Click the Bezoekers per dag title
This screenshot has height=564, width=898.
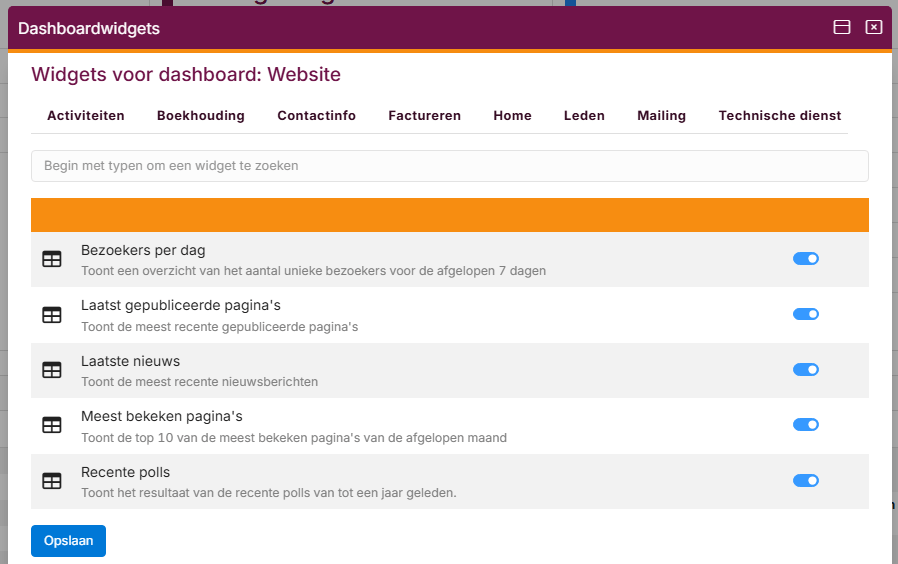143,250
